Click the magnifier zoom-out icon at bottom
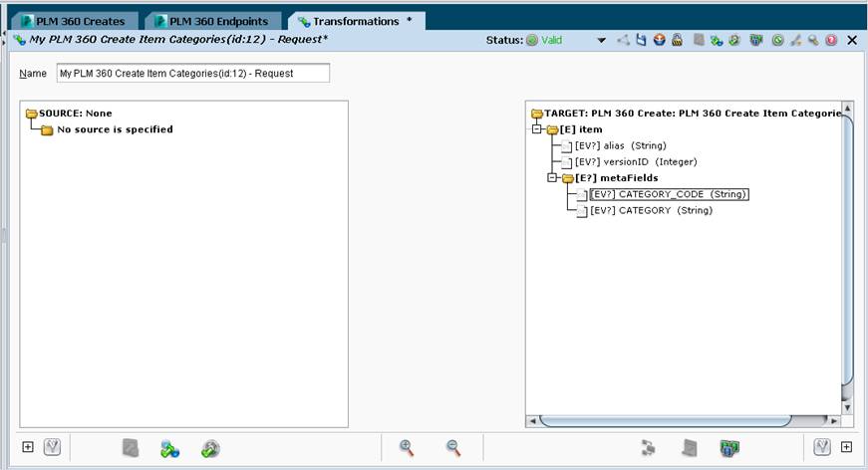Viewport: 868px width, 470px height. (453, 448)
